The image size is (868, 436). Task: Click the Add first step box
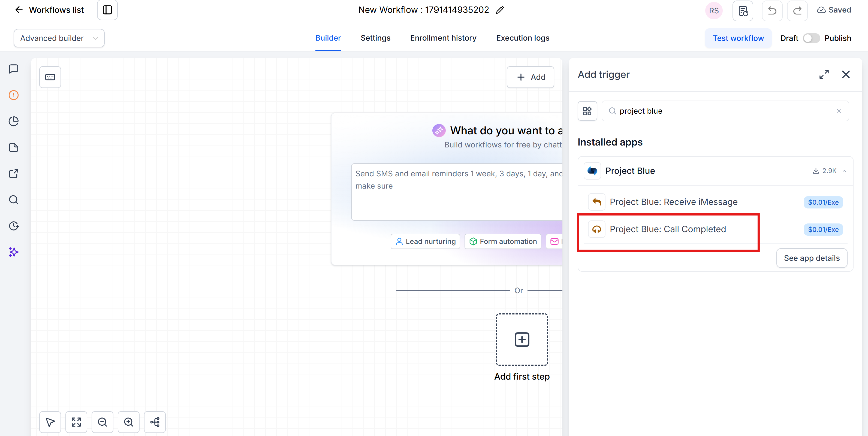pos(522,340)
